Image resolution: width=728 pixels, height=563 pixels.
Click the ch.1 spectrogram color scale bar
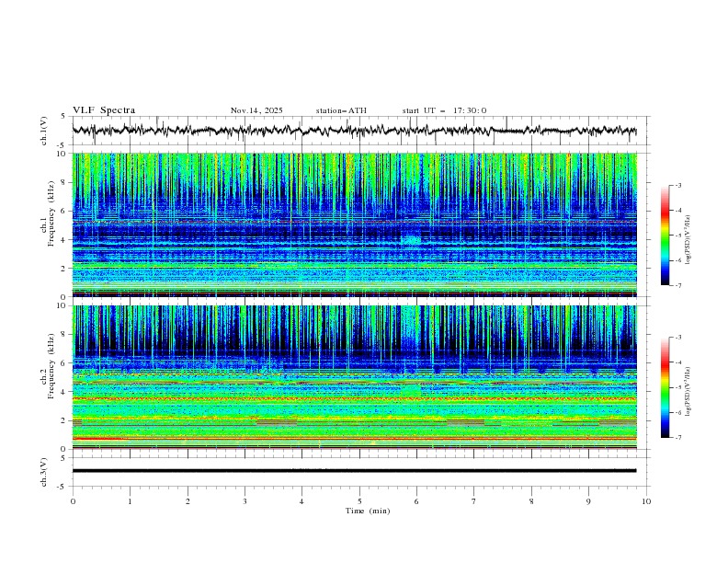pyautogui.click(x=665, y=236)
